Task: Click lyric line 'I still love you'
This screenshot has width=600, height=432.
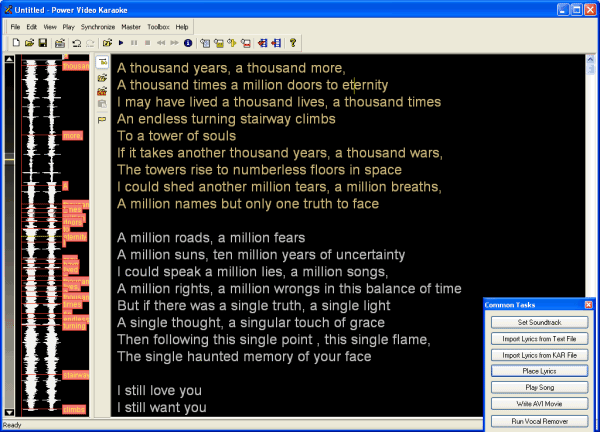Action: (159, 391)
